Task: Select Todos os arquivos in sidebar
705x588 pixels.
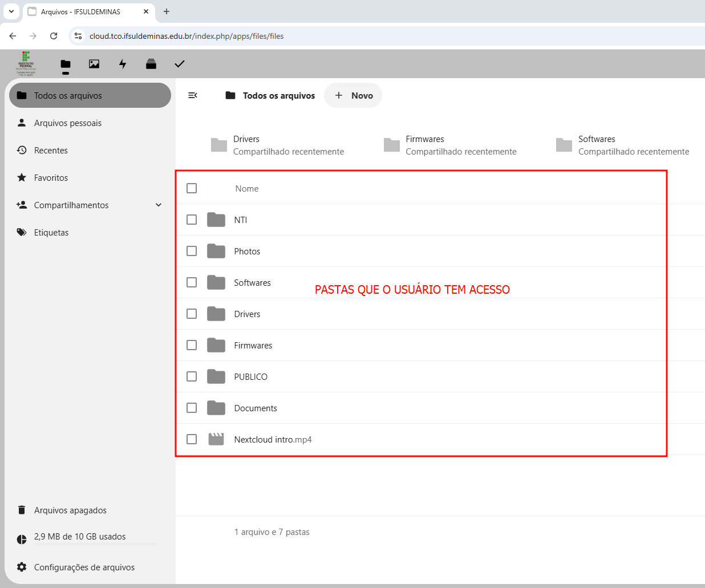Action: (90, 95)
